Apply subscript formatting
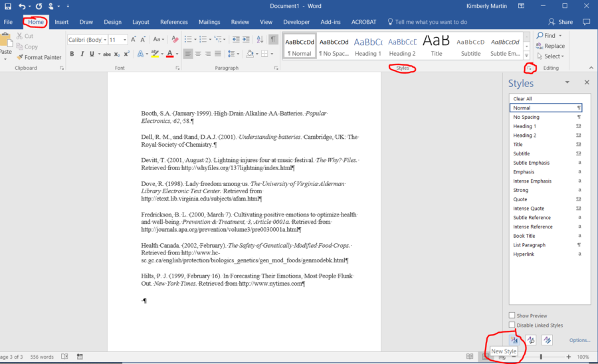Screen dimensions: 598x364 117,54
